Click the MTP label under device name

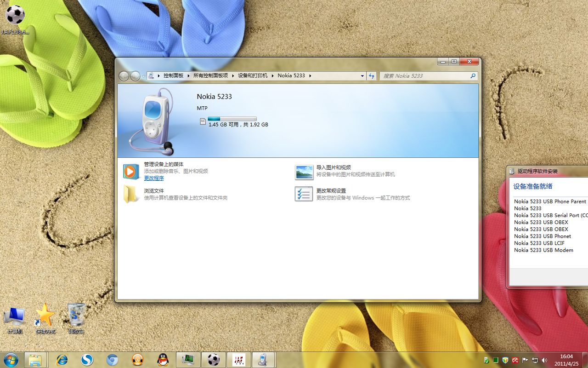[202, 108]
